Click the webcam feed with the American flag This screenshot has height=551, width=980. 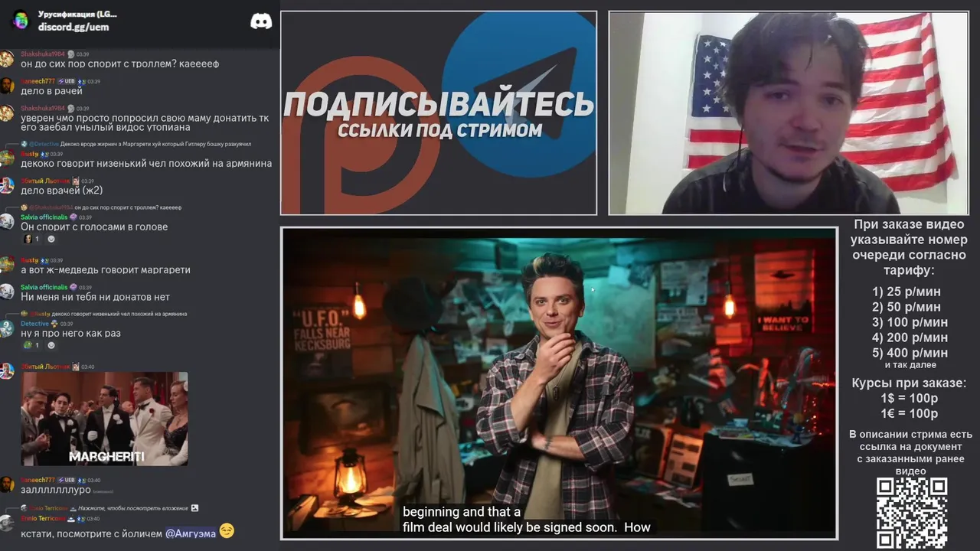[x=789, y=113]
